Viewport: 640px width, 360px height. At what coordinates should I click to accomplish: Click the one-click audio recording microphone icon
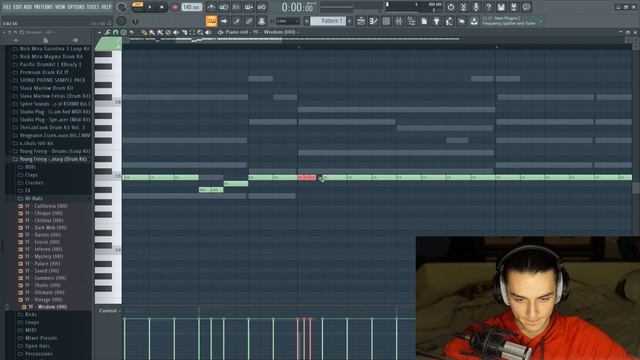coord(476,7)
